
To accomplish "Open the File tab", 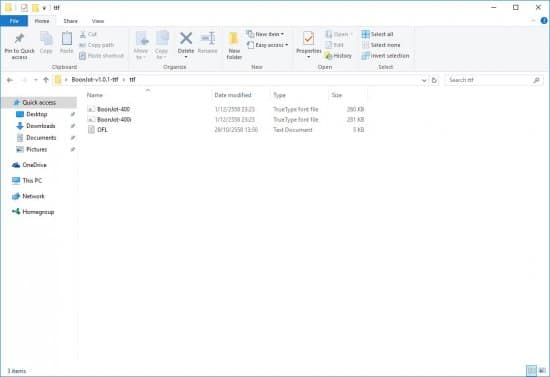I will 14,21.
